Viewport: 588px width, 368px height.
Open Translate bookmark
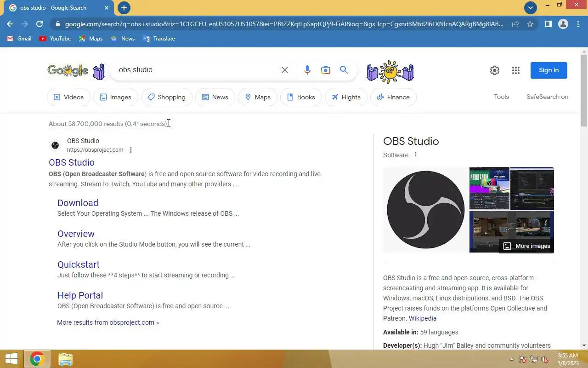pos(159,39)
